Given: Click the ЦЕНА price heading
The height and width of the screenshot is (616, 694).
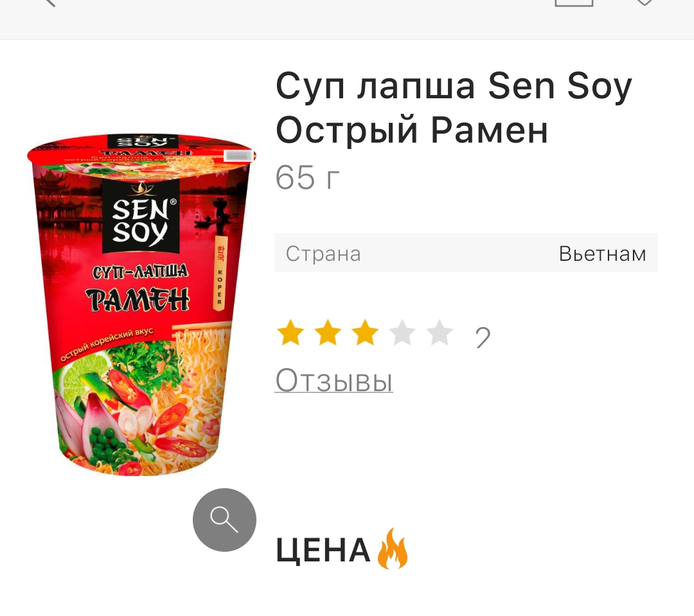Looking at the screenshot, I should click(323, 550).
